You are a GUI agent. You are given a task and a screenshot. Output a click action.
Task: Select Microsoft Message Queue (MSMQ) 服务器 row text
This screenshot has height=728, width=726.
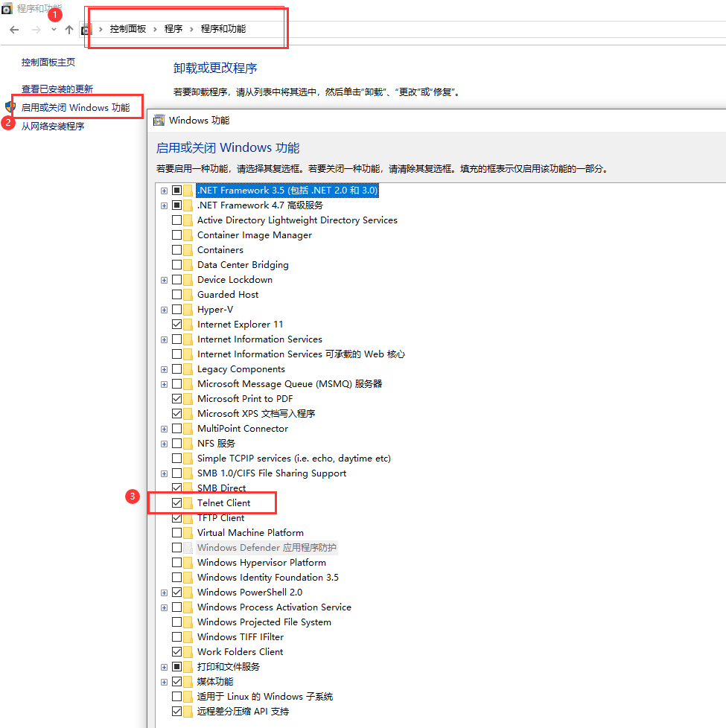[x=290, y=384]
